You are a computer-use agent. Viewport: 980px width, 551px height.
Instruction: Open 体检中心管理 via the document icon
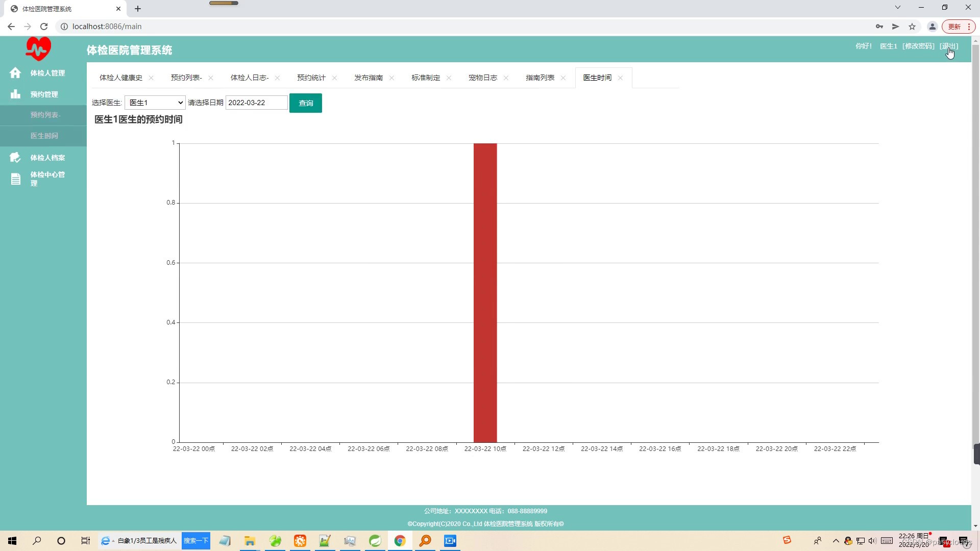(15, 179)
